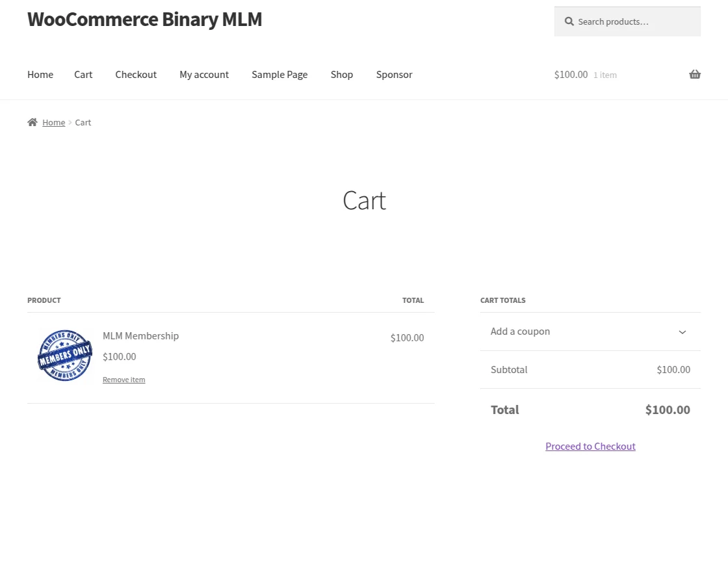
Task: Switch to the Cart navigation item
Action: point(83,74)
